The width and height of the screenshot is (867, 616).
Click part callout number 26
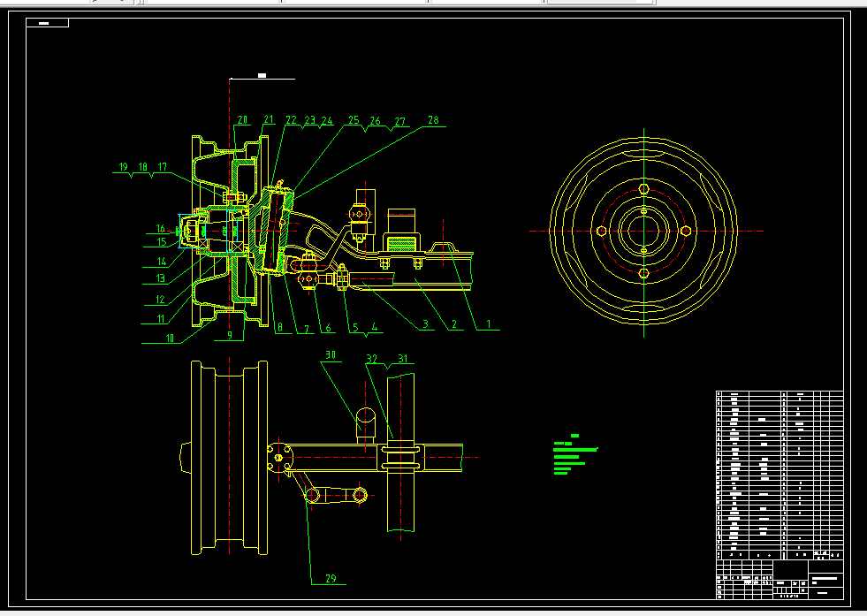coord(375,120)
